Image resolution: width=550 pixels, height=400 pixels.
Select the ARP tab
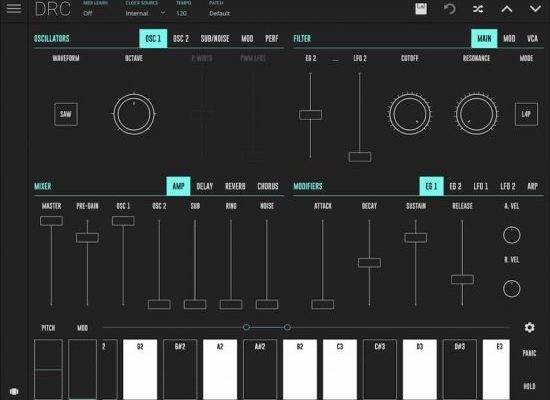[532, 186]
